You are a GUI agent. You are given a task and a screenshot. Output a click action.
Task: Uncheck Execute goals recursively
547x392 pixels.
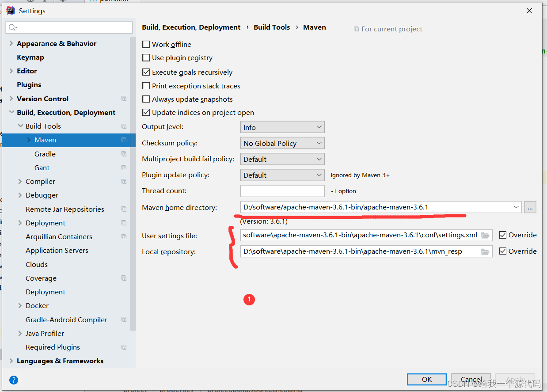[x=146, y=72]
